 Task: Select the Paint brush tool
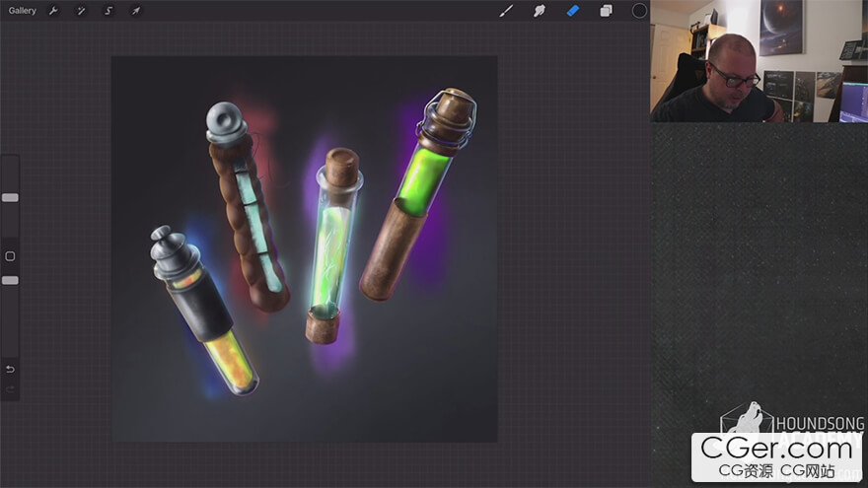pos(506,11)
